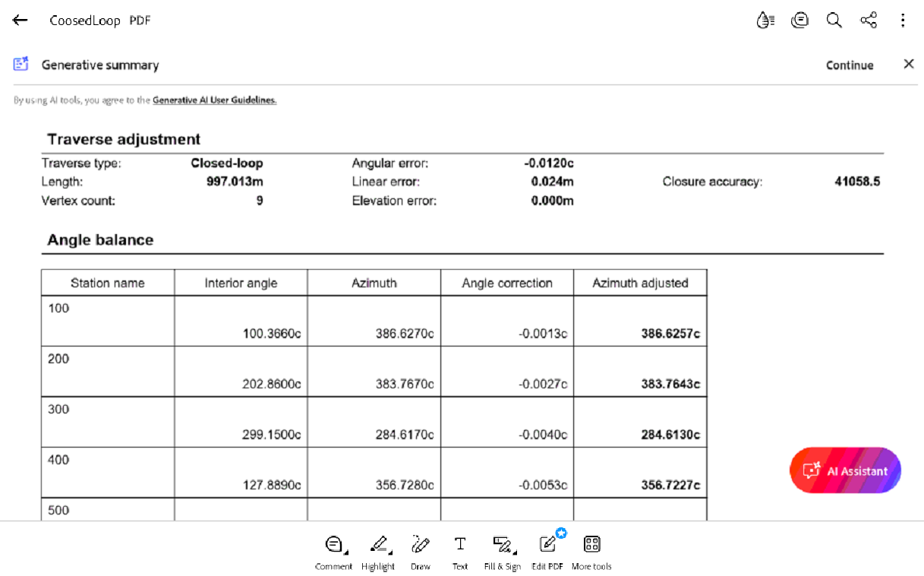Click the Generative summary sparkle icon
This screenshot has height=576, width=924.
pyautogui.click(x=21, y=65)
